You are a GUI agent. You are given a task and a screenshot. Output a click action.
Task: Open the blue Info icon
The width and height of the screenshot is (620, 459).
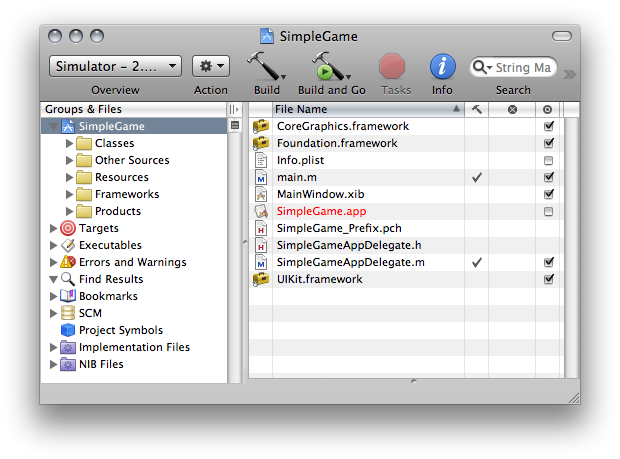tap(442, 66)
